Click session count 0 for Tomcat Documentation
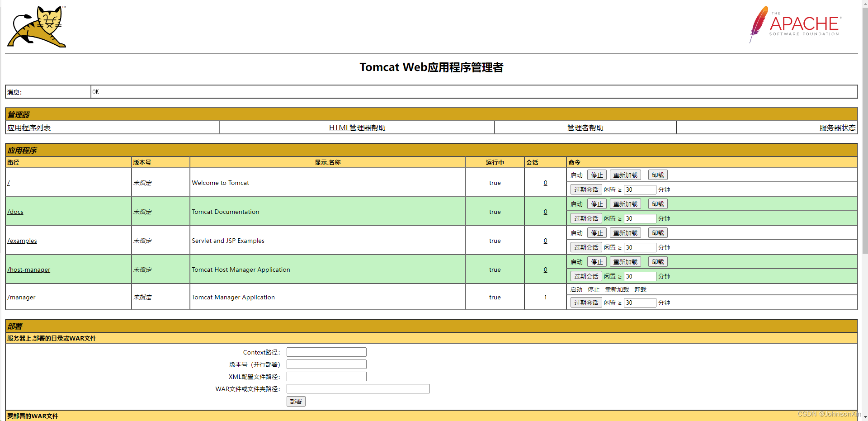Viewport: 868px width, 421px height. pos(545,212)
